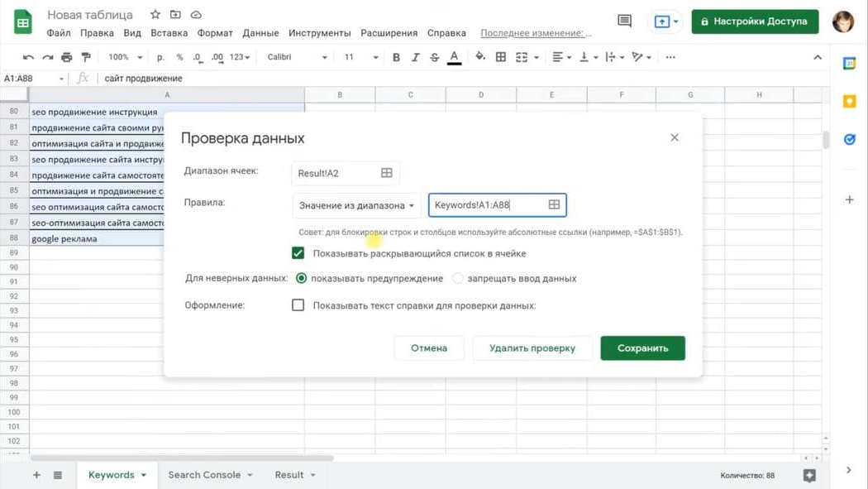Open the criteria type dropdown

(x=356, y=205)
